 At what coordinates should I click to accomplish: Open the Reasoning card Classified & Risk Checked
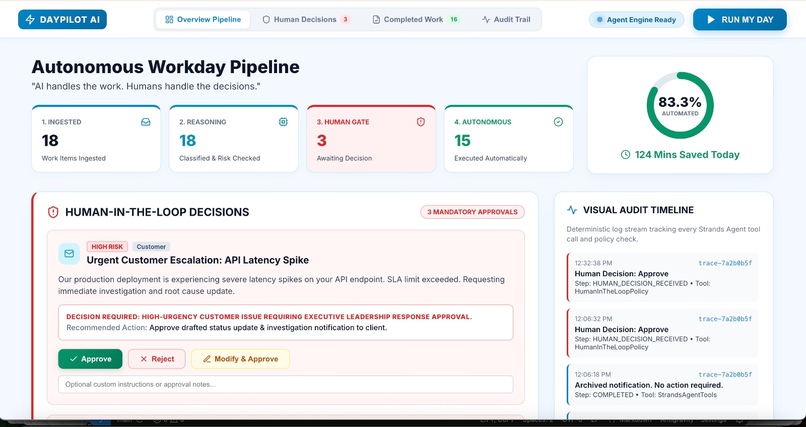tap(233, 139)
